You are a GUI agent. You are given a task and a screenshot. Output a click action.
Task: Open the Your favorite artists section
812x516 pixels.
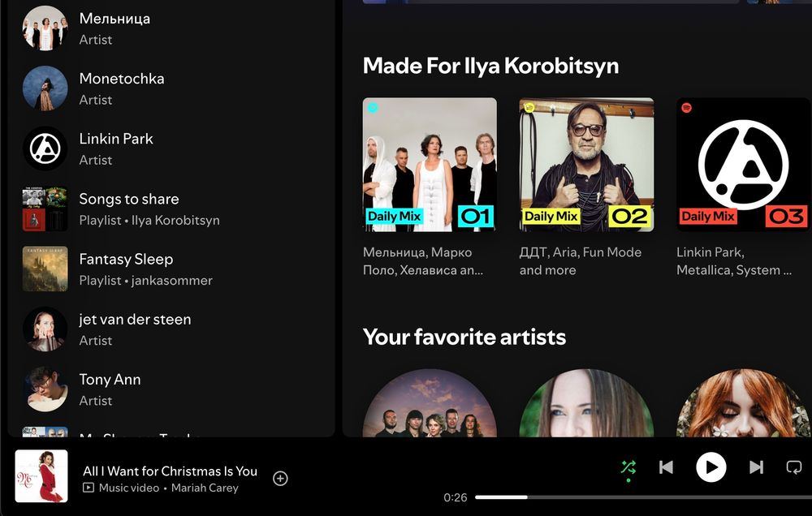click(464, 337)
